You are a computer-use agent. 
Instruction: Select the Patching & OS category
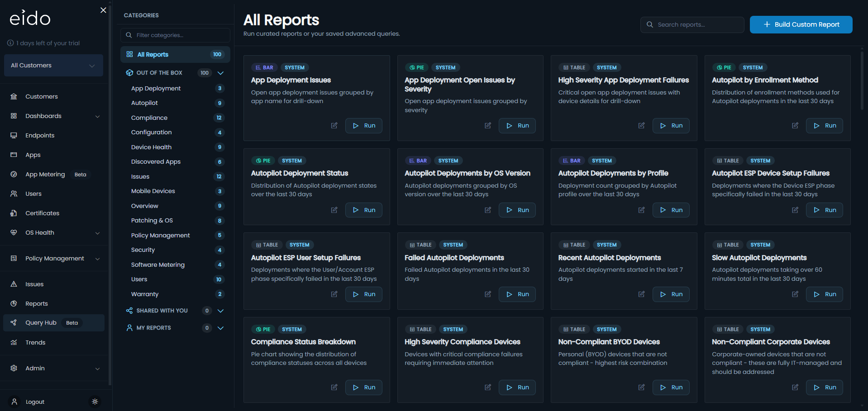[175, 221]
